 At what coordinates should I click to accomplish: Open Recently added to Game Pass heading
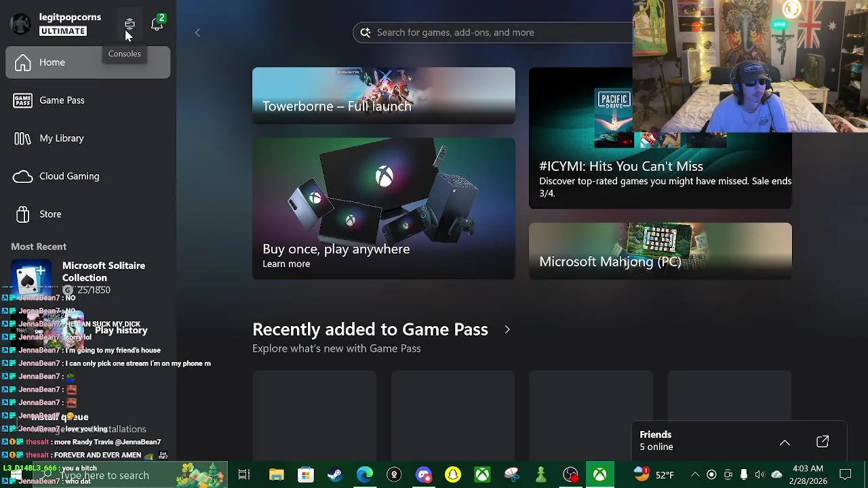[370, 329]
